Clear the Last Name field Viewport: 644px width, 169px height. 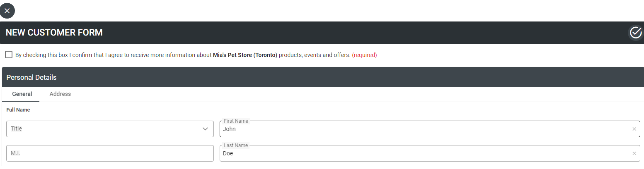pos(634,154)
